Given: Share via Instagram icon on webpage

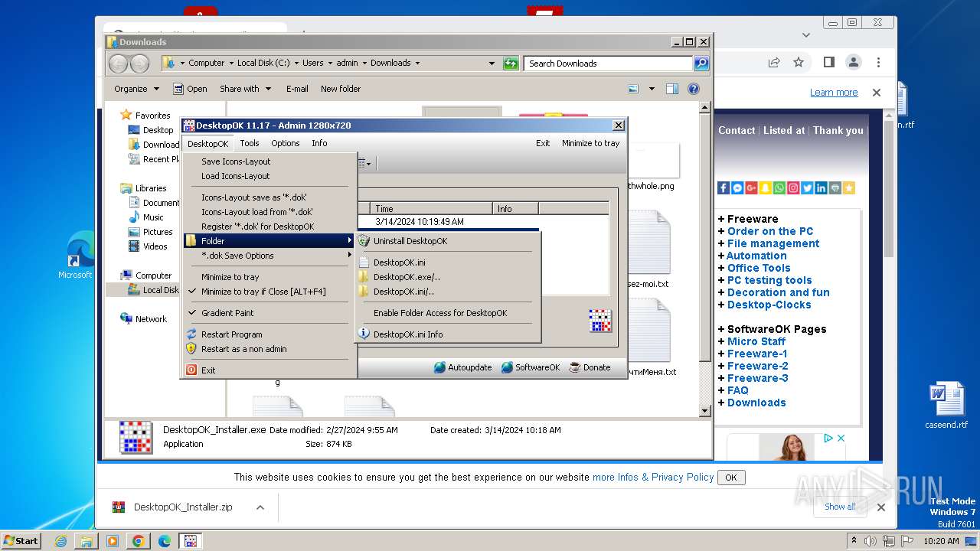Looking at the screenshot, I should coord(793,187).
